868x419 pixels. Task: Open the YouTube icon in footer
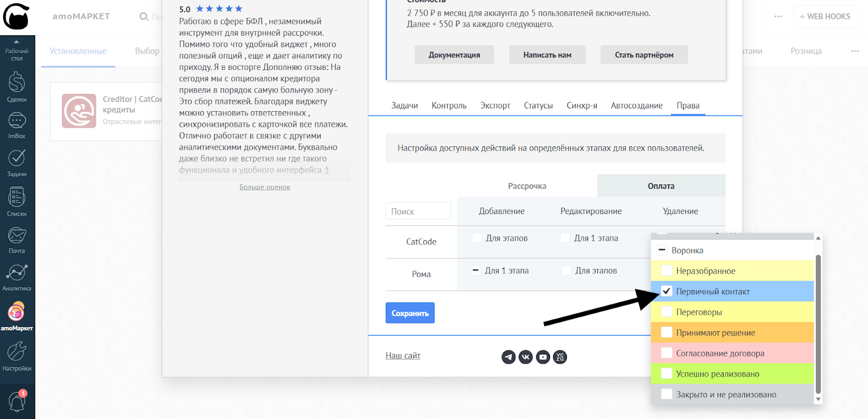[543, 357]
